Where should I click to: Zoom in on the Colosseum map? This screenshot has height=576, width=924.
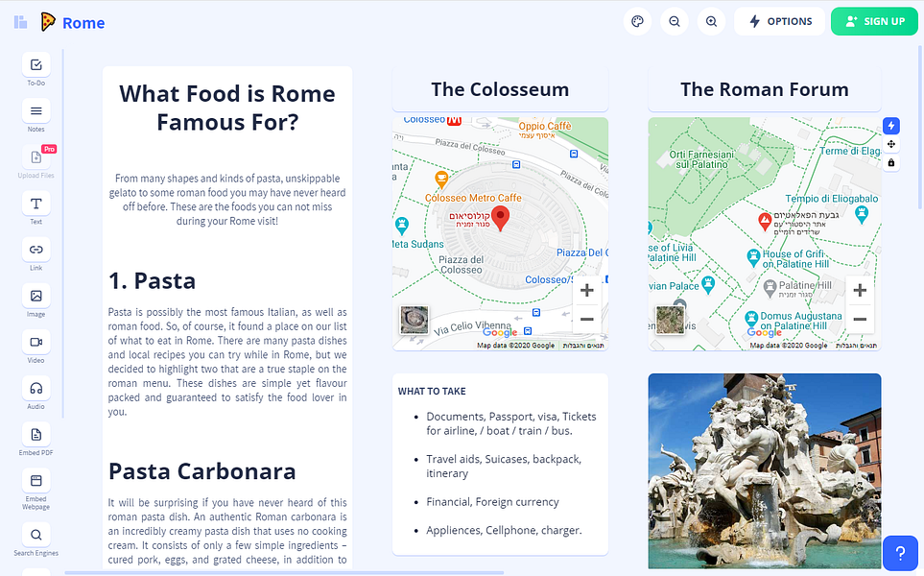(586, 290)
